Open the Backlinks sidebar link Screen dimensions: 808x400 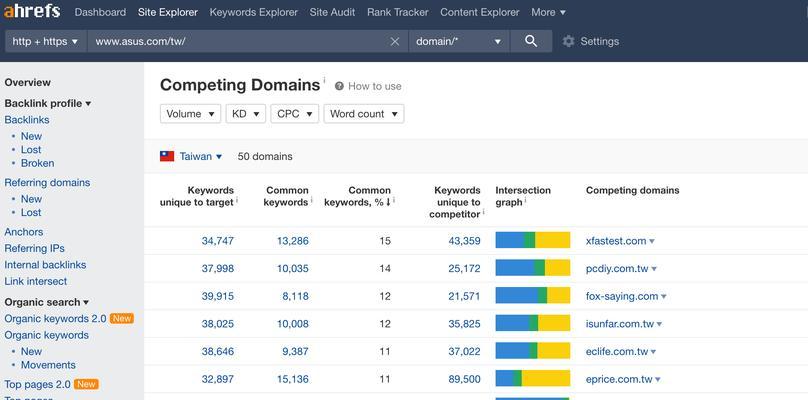coord(27,120)
